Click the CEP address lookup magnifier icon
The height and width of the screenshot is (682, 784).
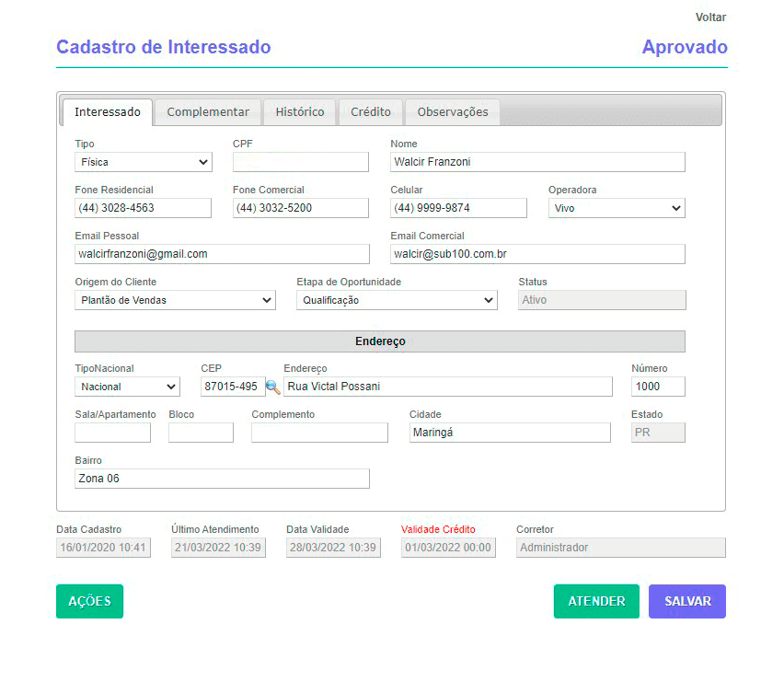pos(271,388)
